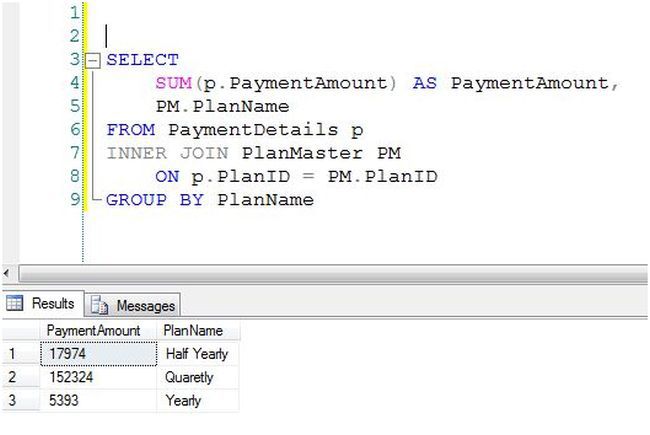Image resolution: width=650 pixels, height=435 pixels.
Task: Click p.PlanID in the join condition
Action: click(240, 177)
